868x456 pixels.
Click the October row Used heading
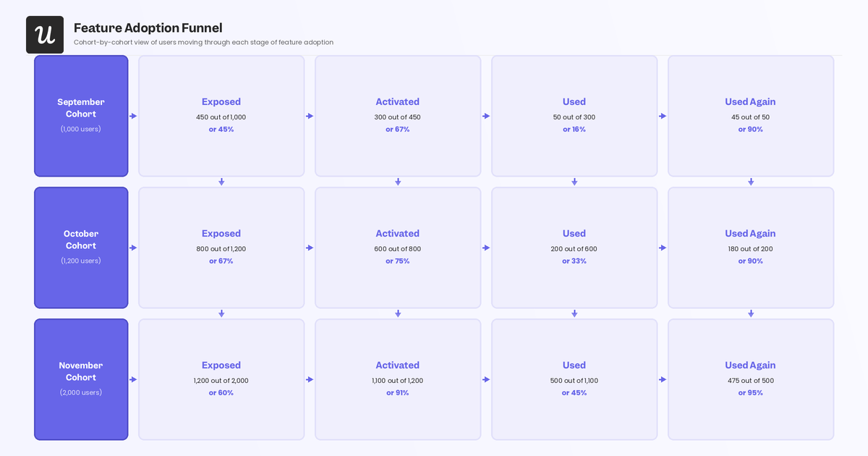coord(574,234)
